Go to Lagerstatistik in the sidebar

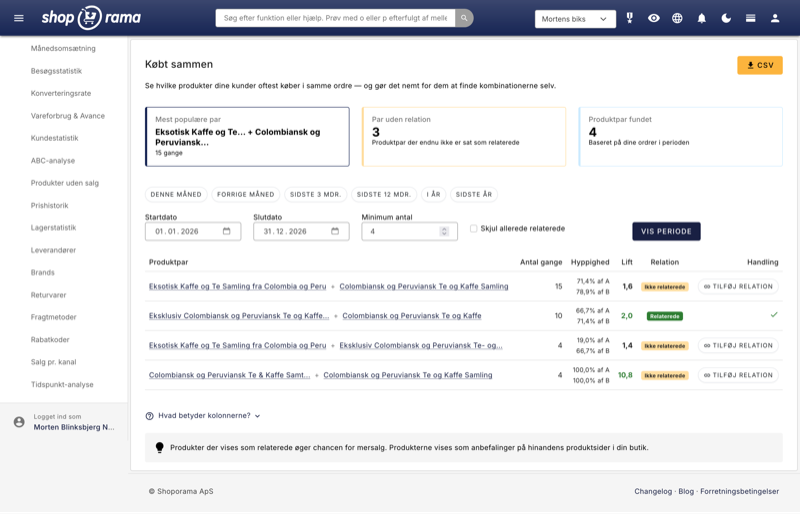pos(54,227)
